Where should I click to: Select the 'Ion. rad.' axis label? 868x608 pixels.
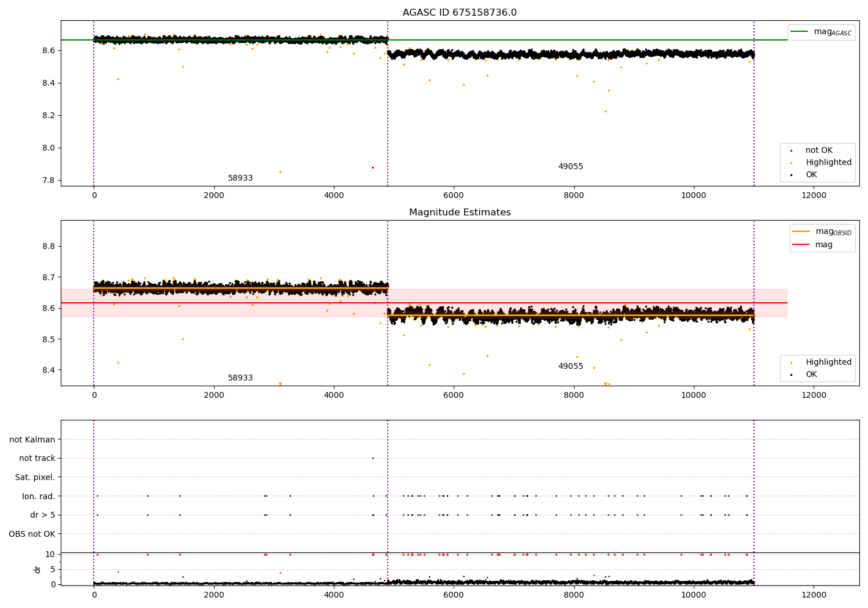39,497
